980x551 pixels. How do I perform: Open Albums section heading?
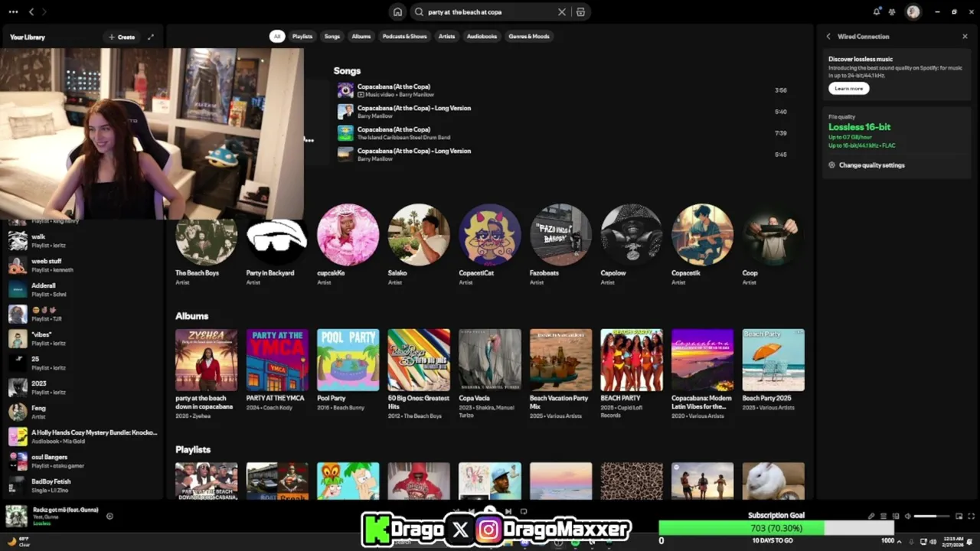(x=191, y=316)
